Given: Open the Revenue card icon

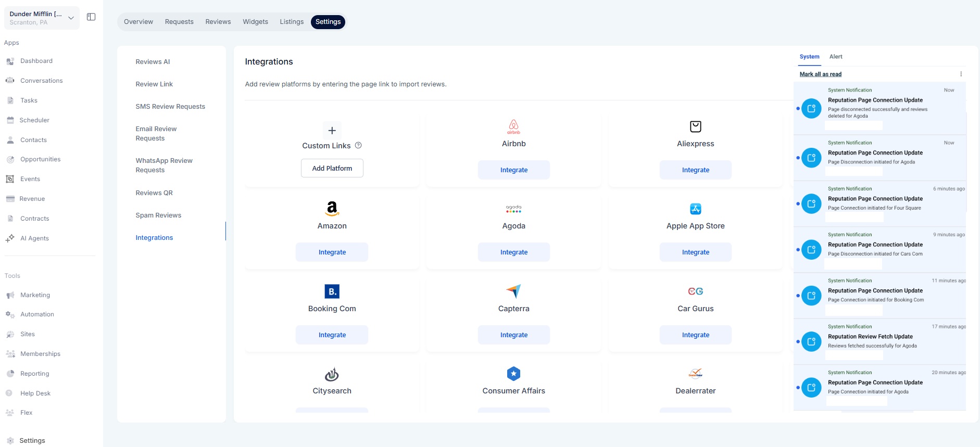Looking at the screenshot, I should [x=10, y=199].
